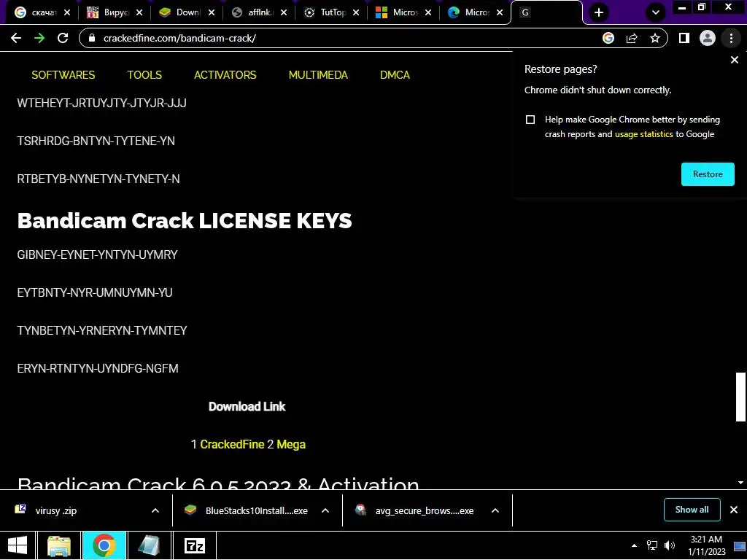Open the virusy .zip download

pos(55,511)
